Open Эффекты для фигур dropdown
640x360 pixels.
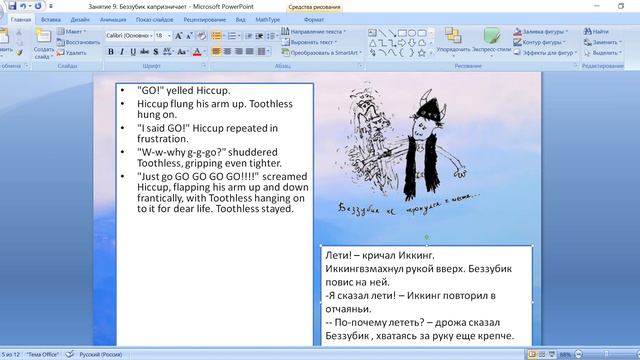[545, 53]
